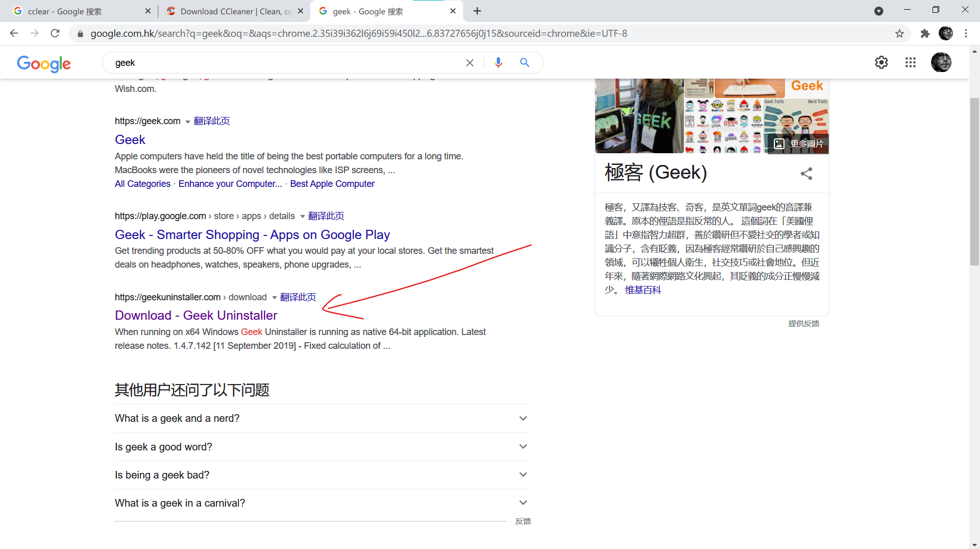Expand 'Is geek a good word?' question
Screen dimensions: 980x549
(323, 447)
